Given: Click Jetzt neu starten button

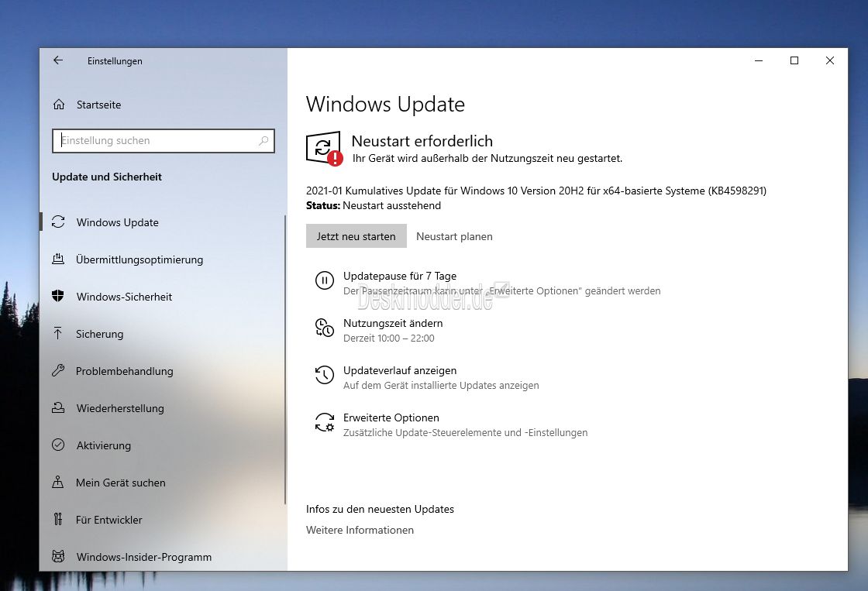Looking at the screenshot, I should coord(356,236).
